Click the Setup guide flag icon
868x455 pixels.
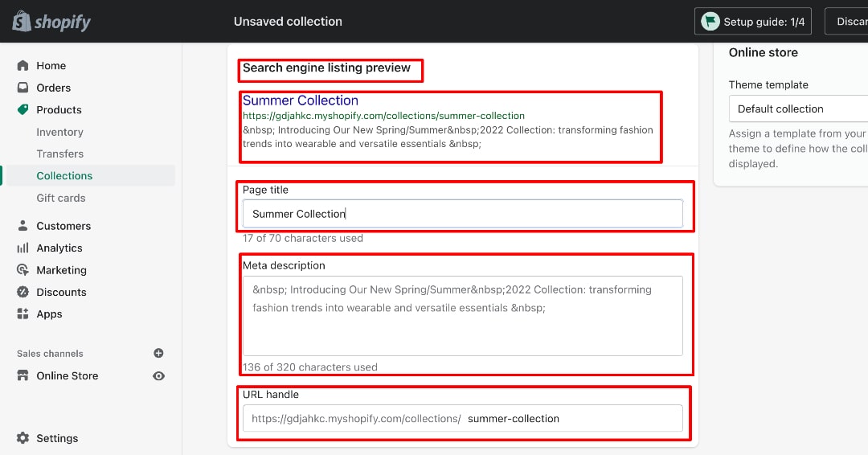[710, 22]
